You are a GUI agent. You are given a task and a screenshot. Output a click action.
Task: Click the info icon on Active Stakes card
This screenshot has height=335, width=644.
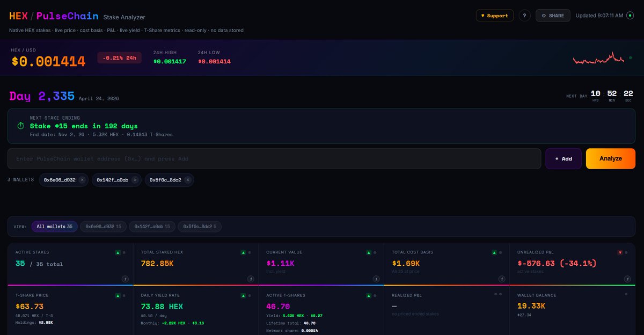click(125, 279)
